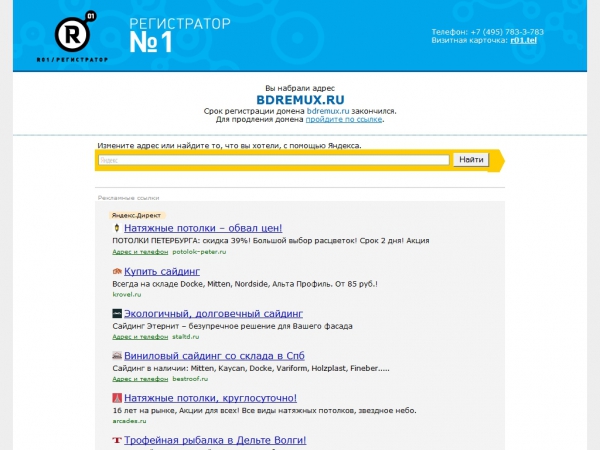Visit the arcades.ru site link
This screenshot has width=600, height=450.
[129, 421]
